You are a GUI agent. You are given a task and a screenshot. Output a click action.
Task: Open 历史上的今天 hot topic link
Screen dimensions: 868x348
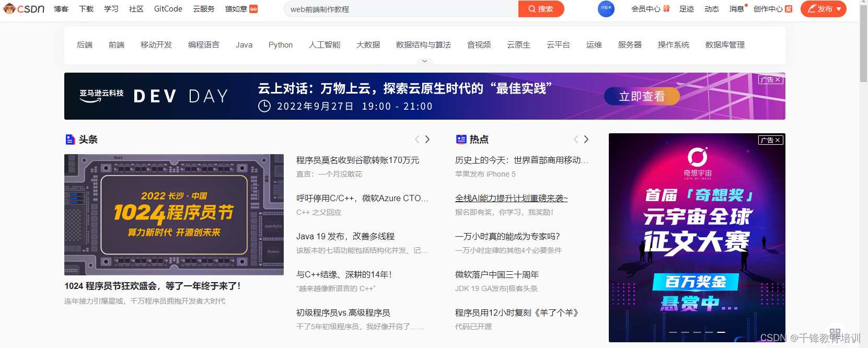[x=522, y=160]
